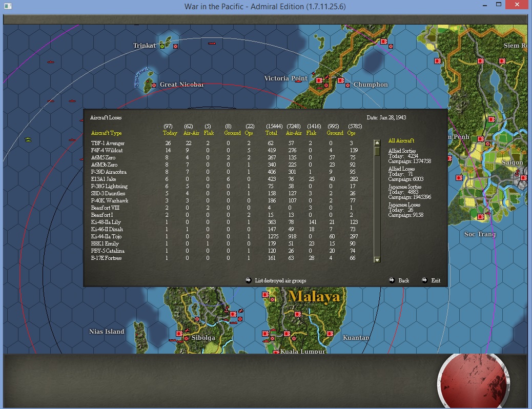The width and height of the screenshot is (532, 409).
Task: Click the Total column header
Action: click(x=271, y=133)
